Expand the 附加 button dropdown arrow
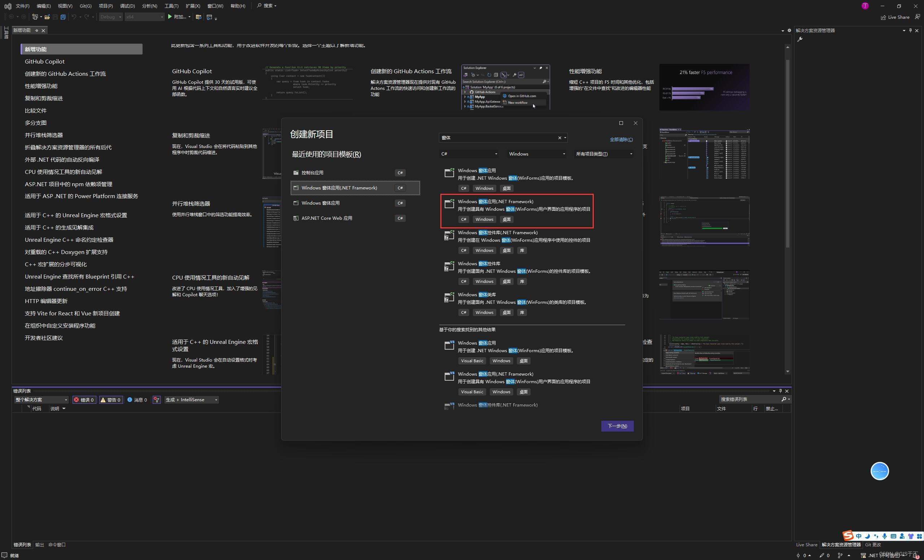Screen dimensions: 924x560 pos(189,17)
